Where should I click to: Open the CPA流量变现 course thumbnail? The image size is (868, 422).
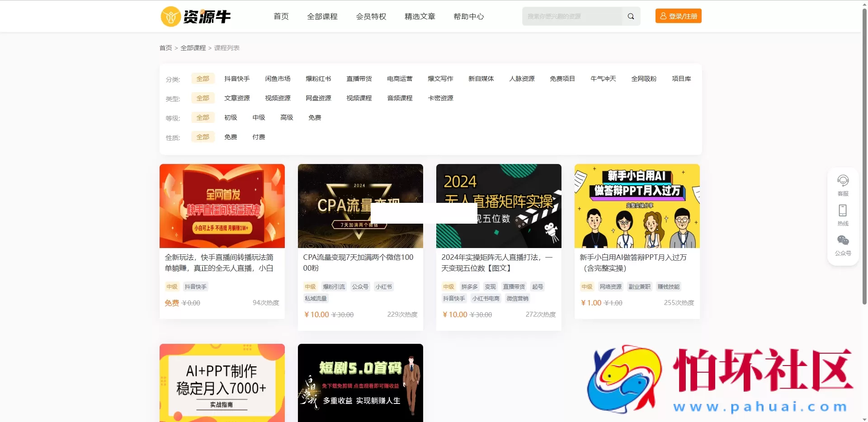coord(360,206)
